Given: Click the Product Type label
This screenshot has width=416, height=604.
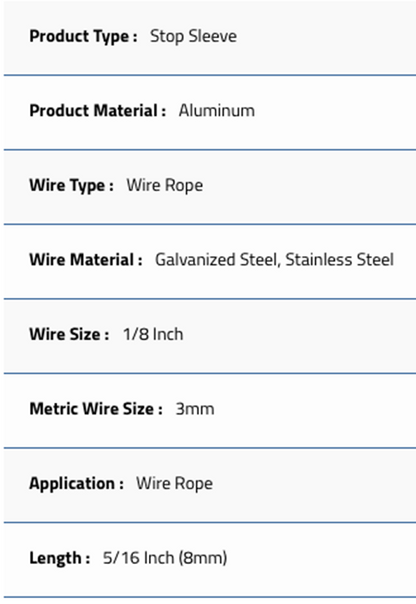Looking at the screenshot, I should 83,37.
